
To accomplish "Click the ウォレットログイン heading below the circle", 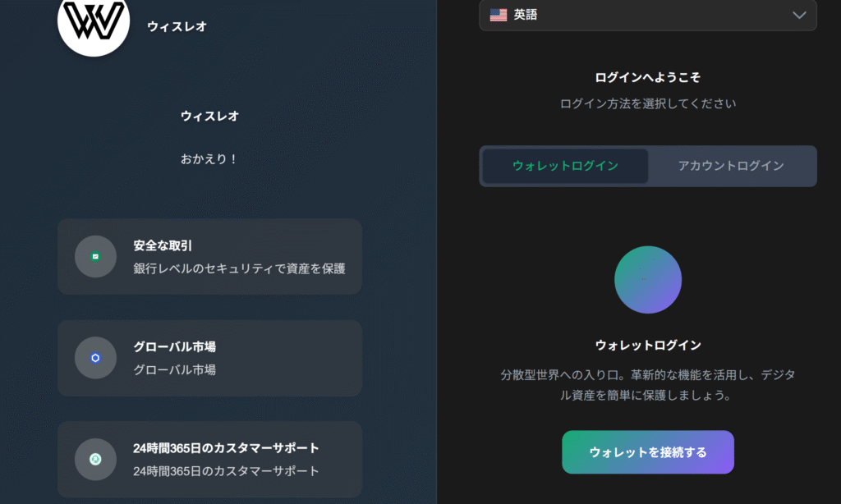I will (x=648, y=346).
